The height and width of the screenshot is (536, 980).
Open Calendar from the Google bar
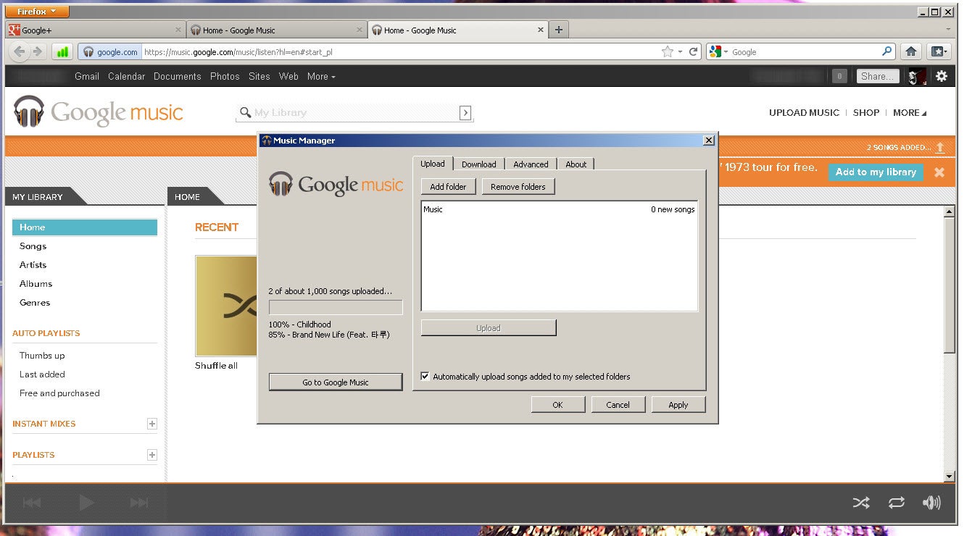tap(127, 76)
